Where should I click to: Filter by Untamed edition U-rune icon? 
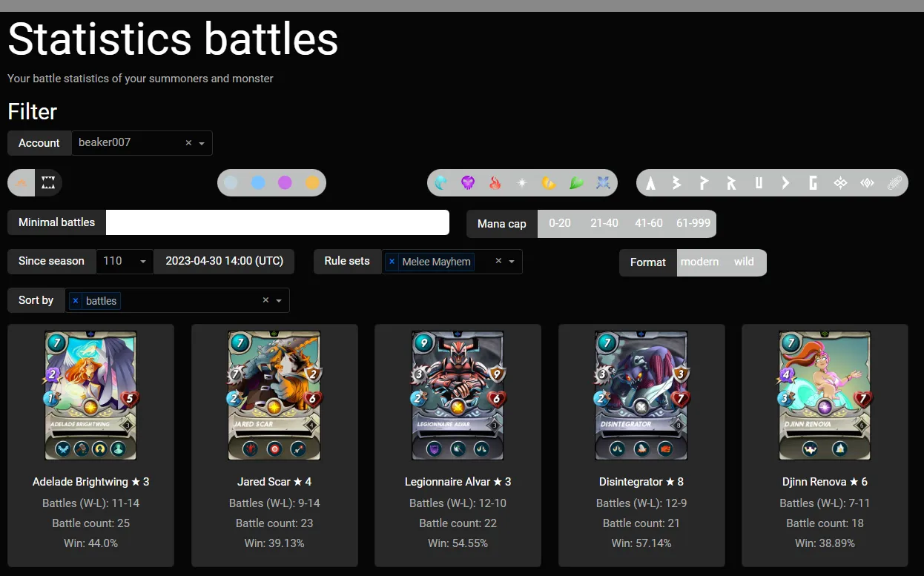coord(759,183)
